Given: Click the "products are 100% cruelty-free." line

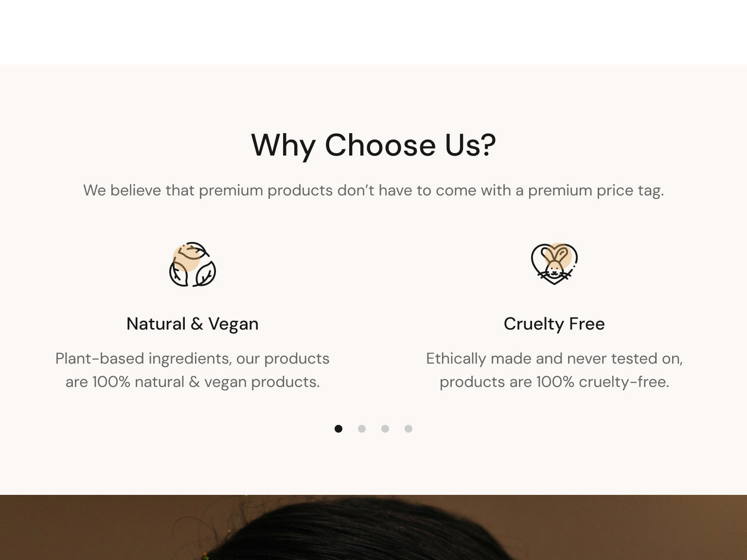Looking at the screenshot, I should pyautogui.click(x=554, y=382).
